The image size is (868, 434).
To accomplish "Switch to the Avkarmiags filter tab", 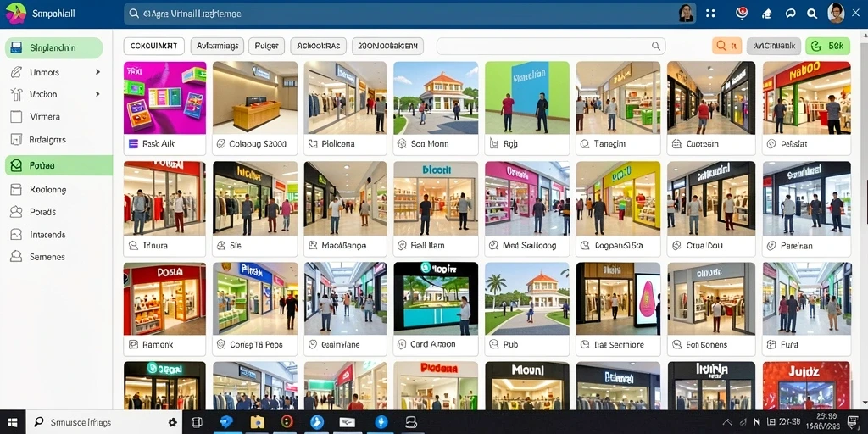I will click(x=218, y=46).
